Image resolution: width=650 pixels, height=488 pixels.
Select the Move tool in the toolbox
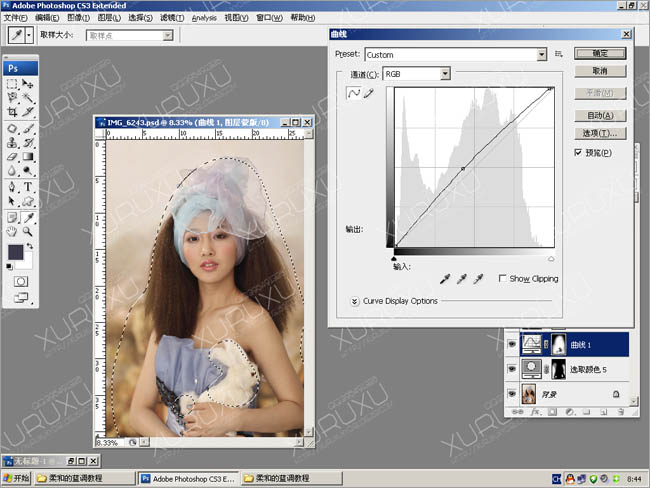[x=28, y=85]
